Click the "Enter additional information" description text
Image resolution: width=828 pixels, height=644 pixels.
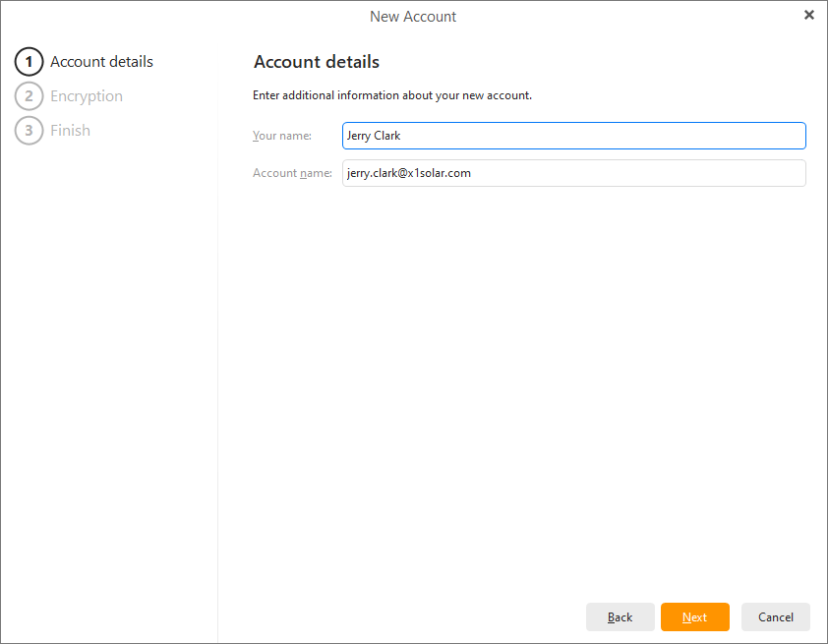392,95
